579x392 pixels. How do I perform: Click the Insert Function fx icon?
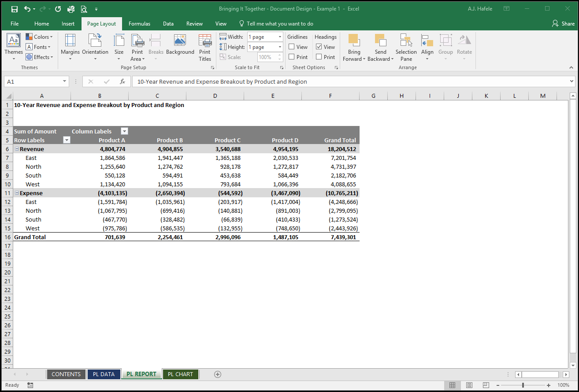pyautogui.click(x=122, y=81)
